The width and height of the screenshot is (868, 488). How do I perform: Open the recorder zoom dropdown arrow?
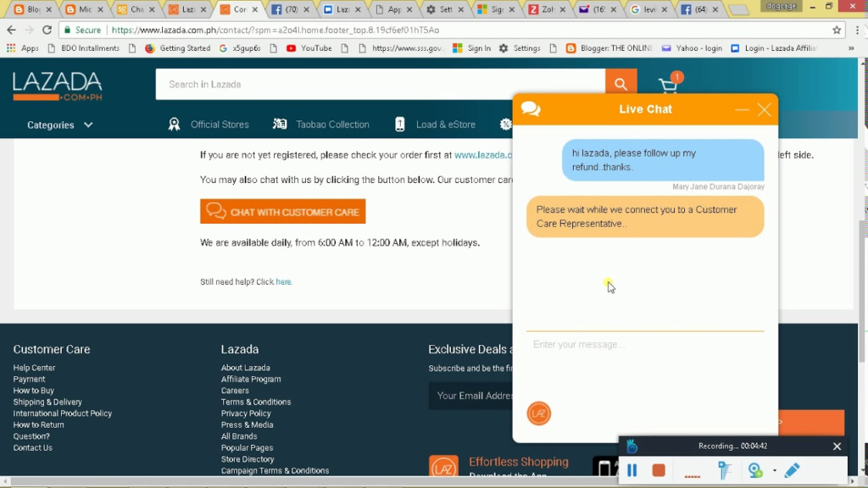pos(775,471)
